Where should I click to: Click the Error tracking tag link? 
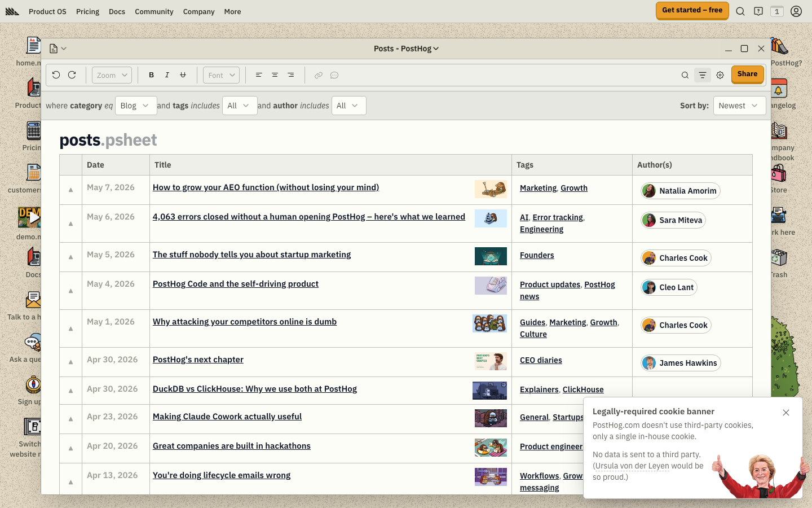click(x=558, y=217)
